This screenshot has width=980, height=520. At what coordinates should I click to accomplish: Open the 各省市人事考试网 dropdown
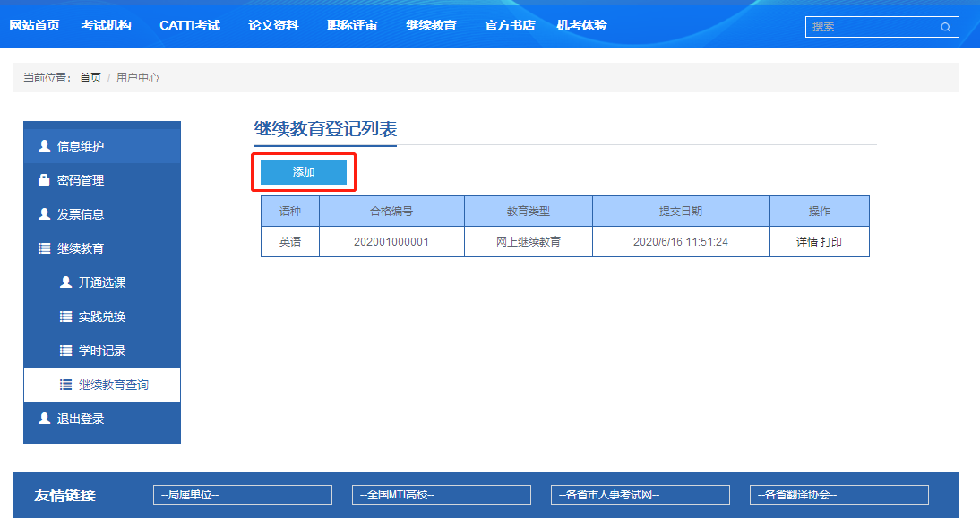[x=640, y=495]
